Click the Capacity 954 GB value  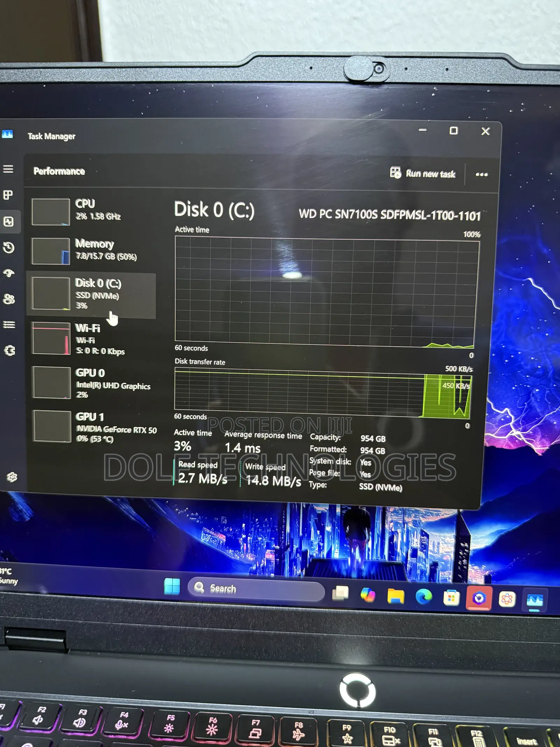373,439
